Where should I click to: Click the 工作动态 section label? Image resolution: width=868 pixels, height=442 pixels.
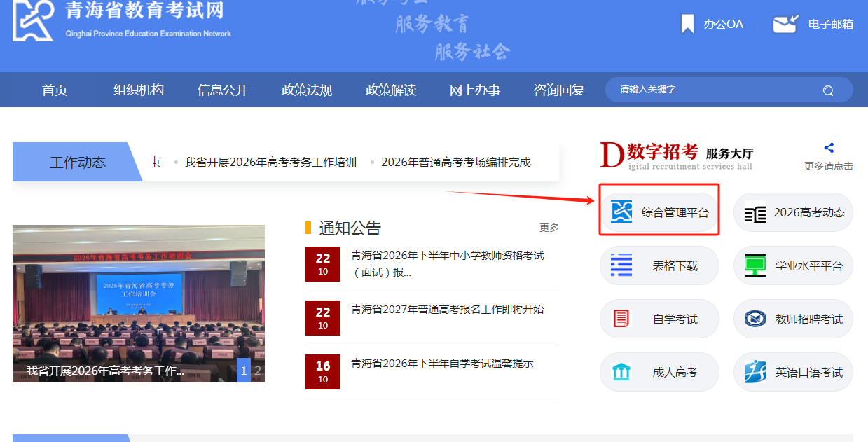tap(78, 163)
